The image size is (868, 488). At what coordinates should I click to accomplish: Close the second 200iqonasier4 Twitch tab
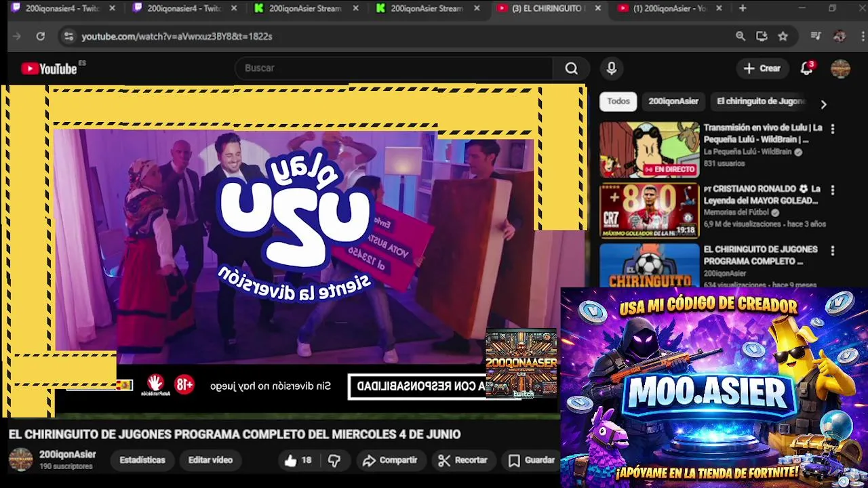tap(234, 8)
